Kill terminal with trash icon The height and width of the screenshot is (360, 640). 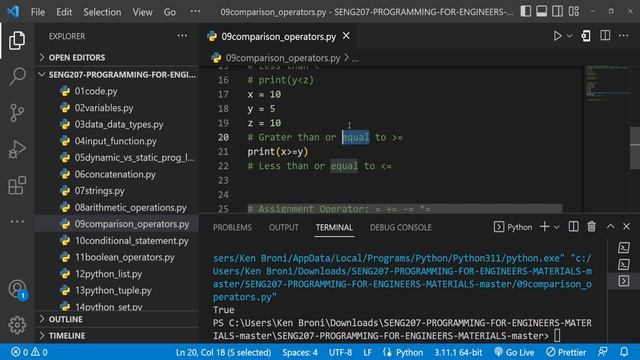[x=591, y=227]
